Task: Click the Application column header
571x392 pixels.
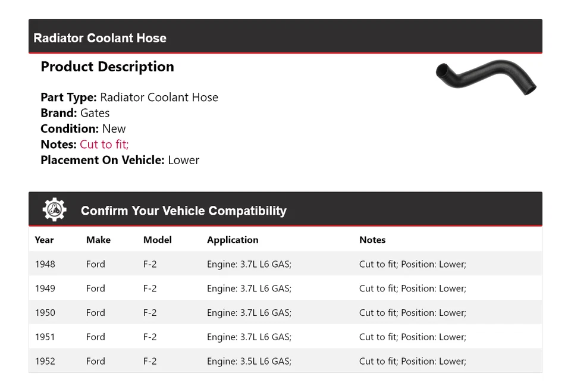Action: pyautogui.click(x=233, y=240)
